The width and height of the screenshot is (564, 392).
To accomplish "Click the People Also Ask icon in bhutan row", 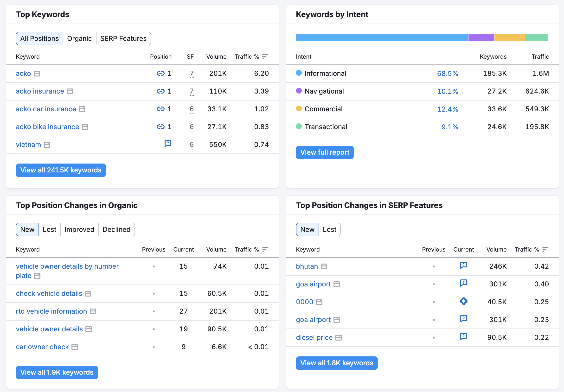I will (x=463, y=265).
